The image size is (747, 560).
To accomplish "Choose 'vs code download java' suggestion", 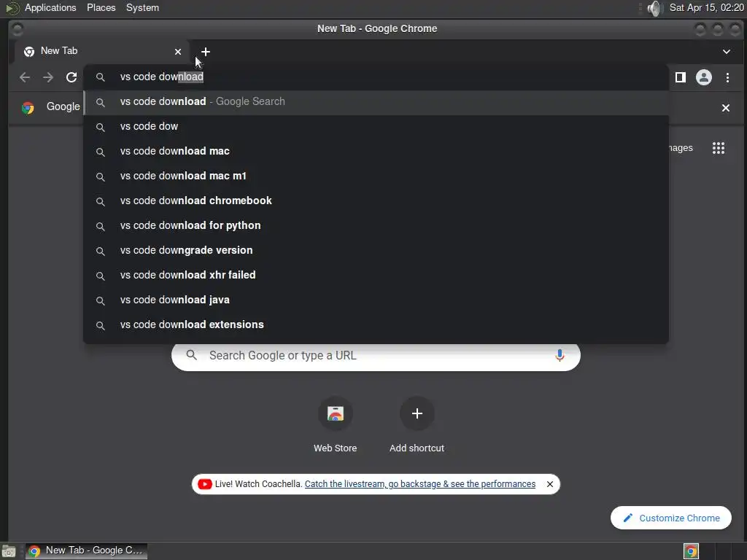I will tap(376, 300).
